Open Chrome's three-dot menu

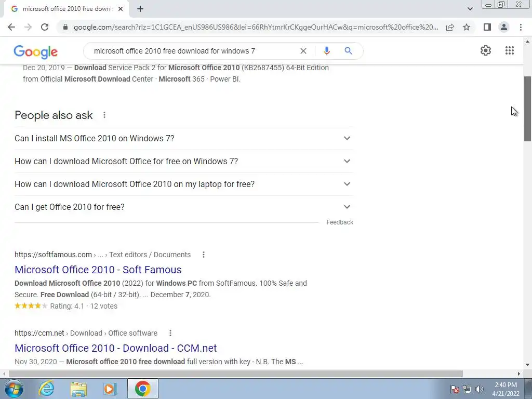[521, 27]
